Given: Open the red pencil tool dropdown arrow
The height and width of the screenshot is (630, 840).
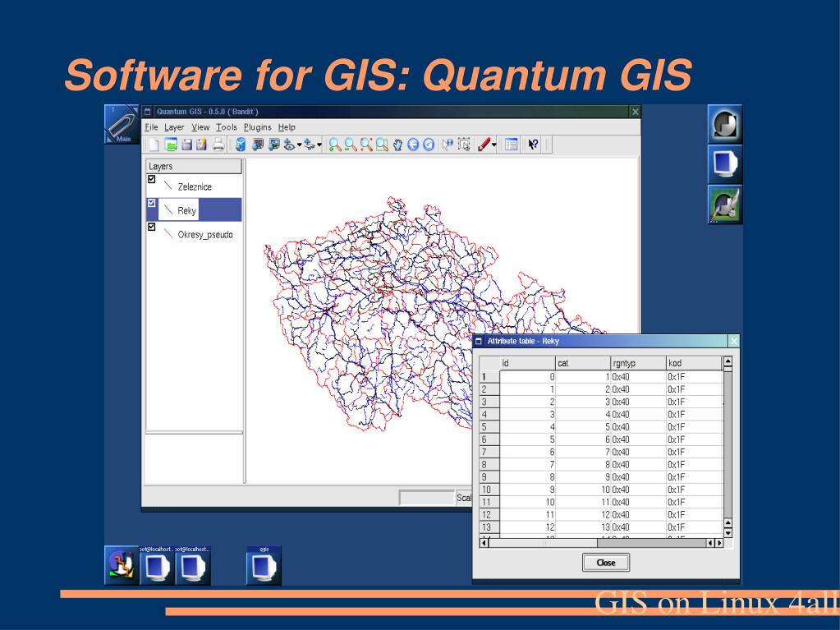Looking at the screenshot, I should (x=494, y=145).
